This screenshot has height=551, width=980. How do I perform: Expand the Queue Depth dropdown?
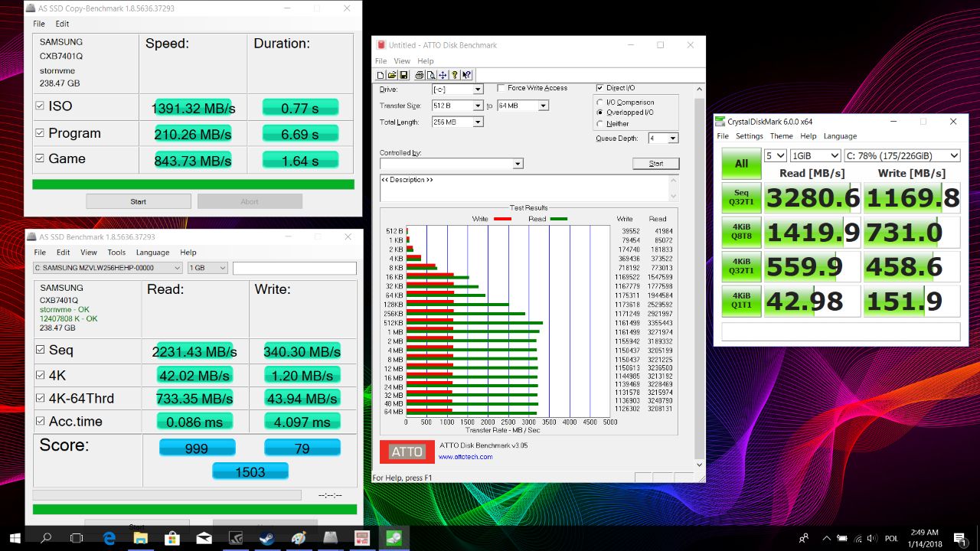673,139
